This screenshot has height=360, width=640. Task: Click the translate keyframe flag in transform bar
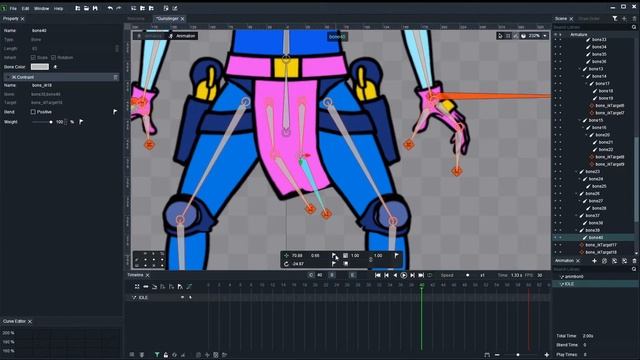pos(334,256)
